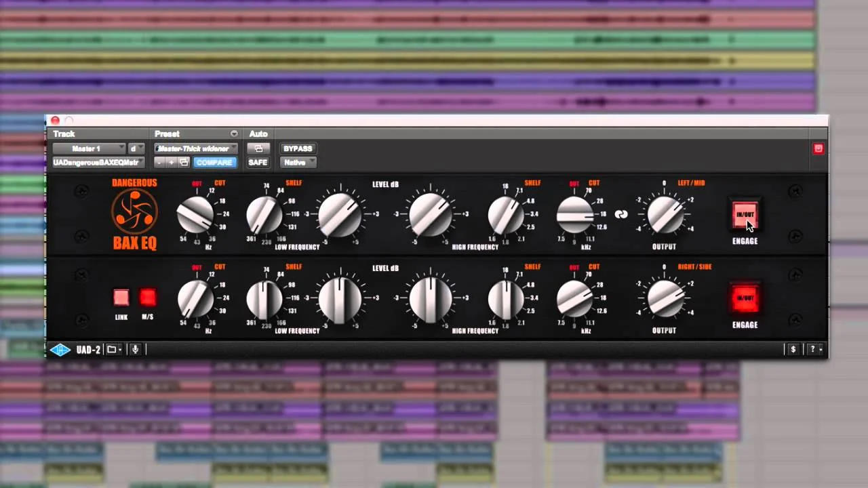Click the preset librarian icon next to COMPARE

point(183,163)
